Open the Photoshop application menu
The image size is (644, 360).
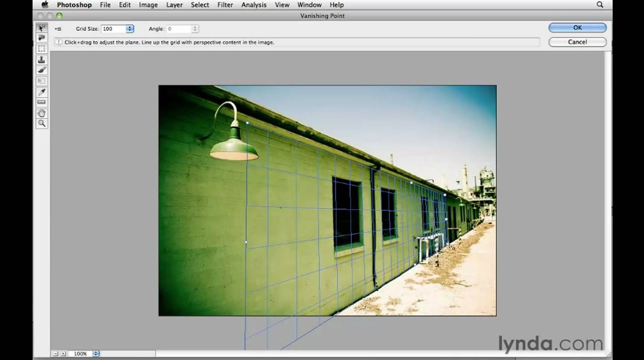(x=74, y=5)
